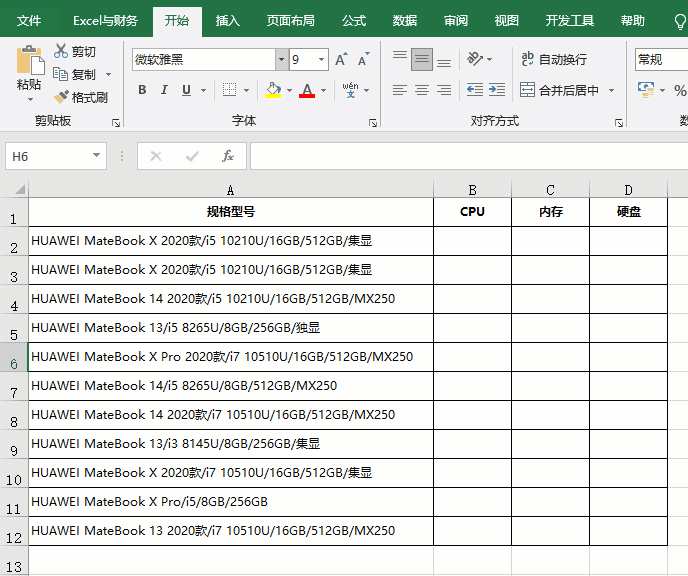Apply yellow fill color with the bucket icon
Screen dimensions: 688x576
[273, 90]
